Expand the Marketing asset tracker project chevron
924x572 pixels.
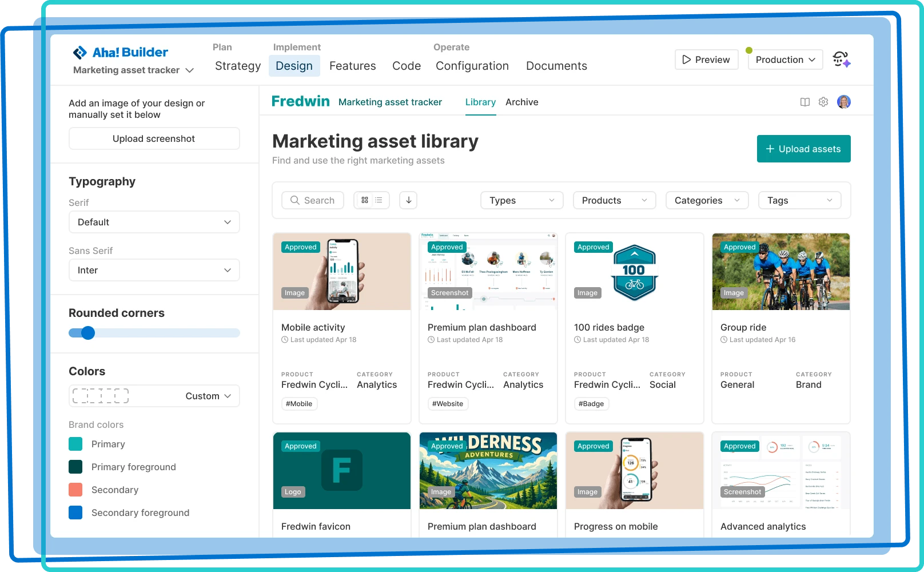tap(190, 70)
